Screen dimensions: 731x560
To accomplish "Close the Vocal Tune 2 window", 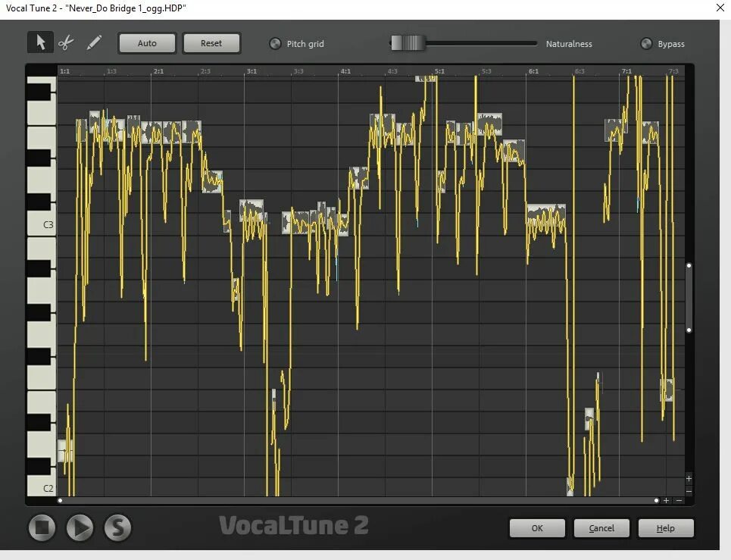I will coord(720,8).
